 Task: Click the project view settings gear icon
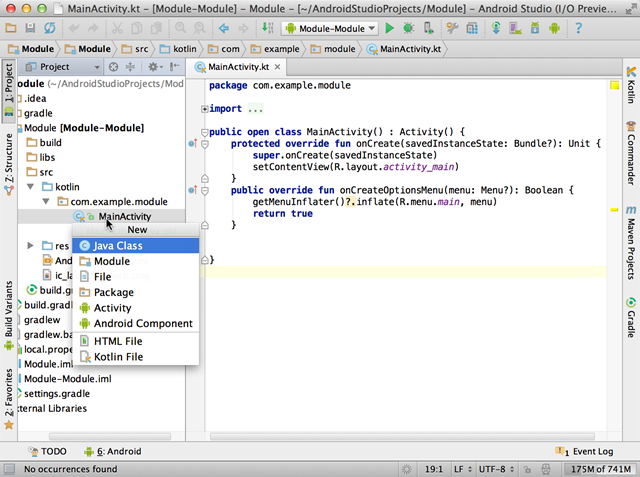click(x=153, y=67)
